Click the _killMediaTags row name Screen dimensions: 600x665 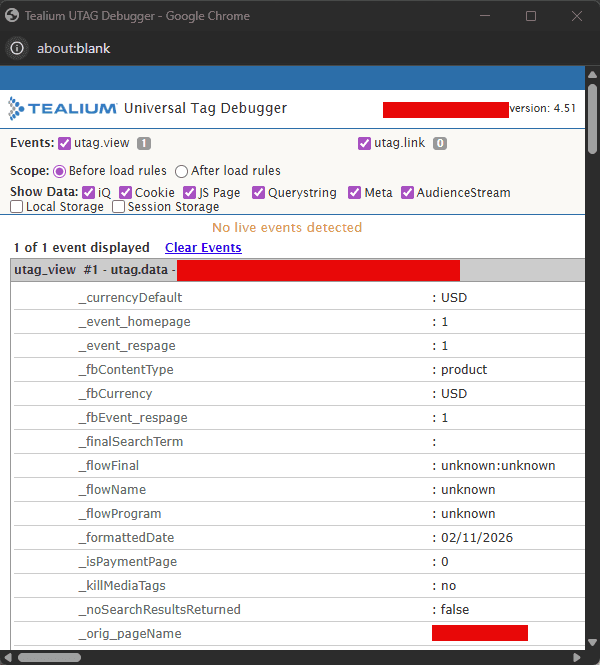point(122,586)
